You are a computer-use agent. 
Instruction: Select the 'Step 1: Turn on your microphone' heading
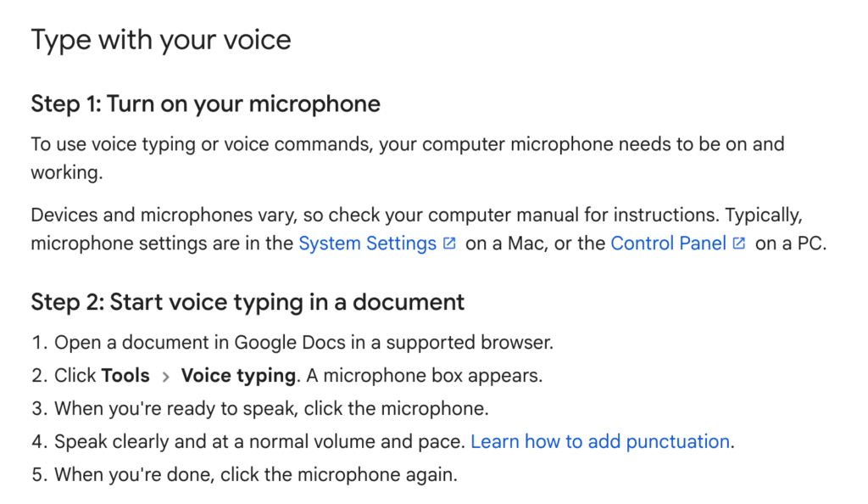[x=205, y=104]
